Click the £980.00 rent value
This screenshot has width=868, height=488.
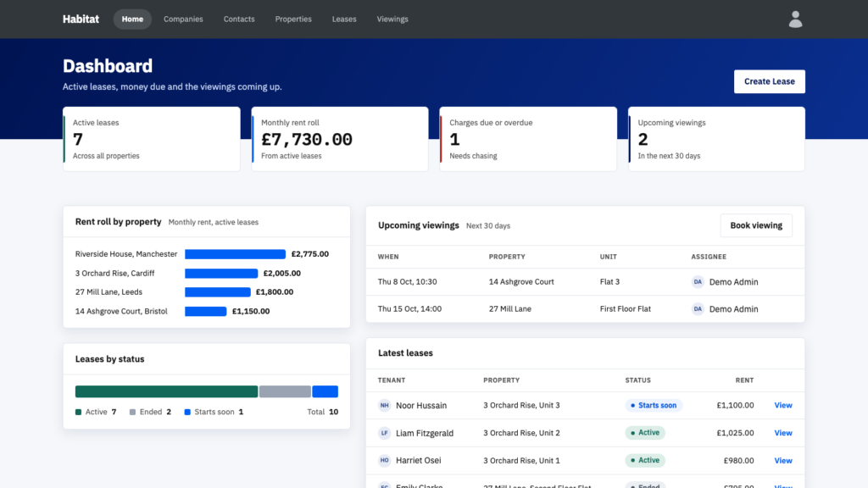pos(738,460)
